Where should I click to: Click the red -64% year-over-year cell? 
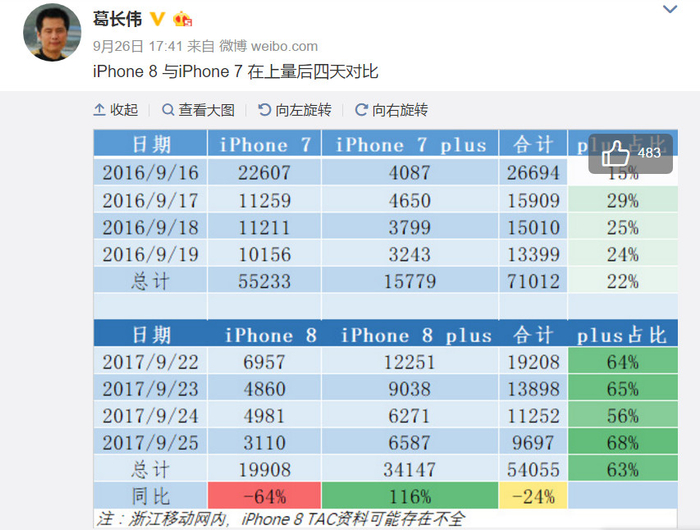click(x=264, y=496)
